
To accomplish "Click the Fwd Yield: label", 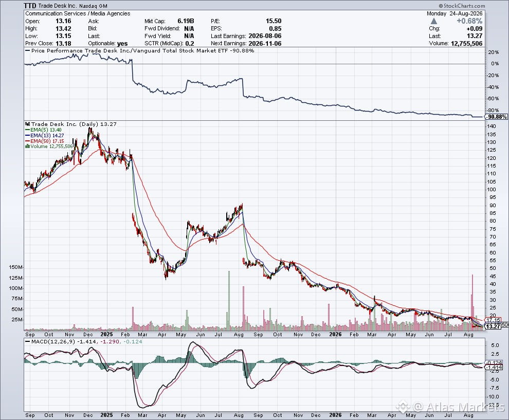I will [158, 36].
